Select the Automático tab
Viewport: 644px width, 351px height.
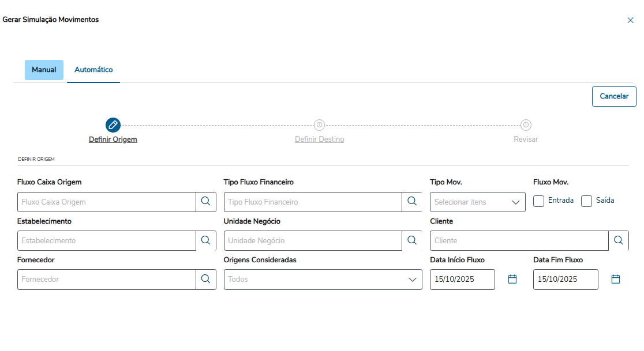[x=93, y=70]
